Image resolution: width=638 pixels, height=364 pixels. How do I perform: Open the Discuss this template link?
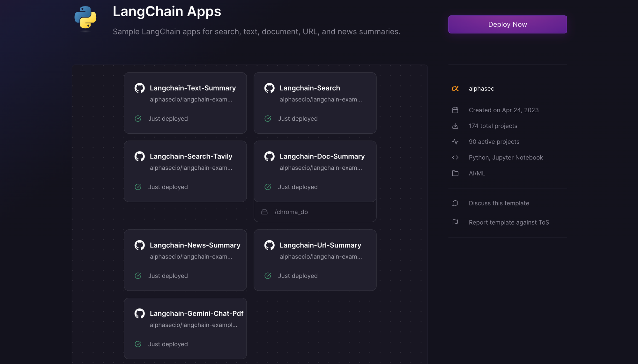tap(499, 203)
